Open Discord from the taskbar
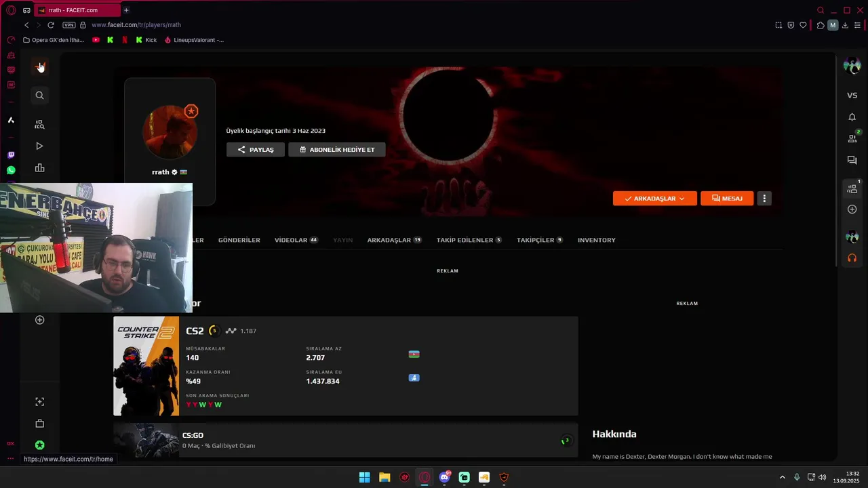This screenshot has height=488, width=868. click(x=444, y=477)
